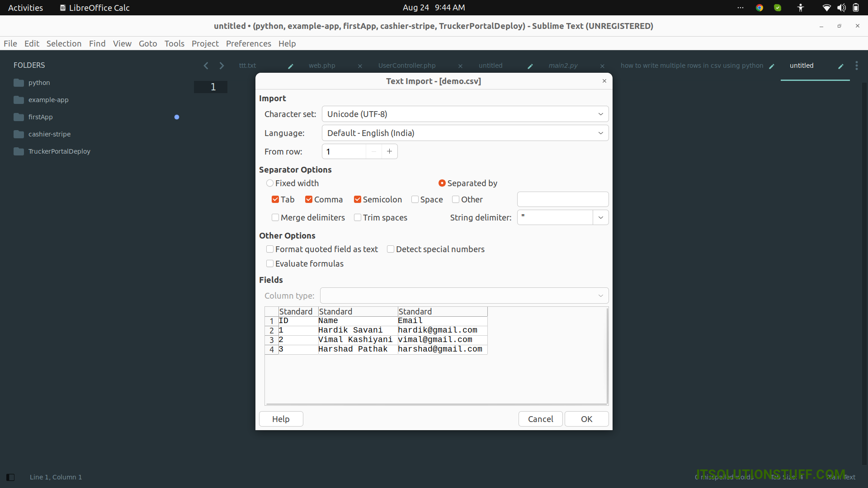Check Evaluate formulas option
The width and height of the screenshot is (868, 488).
(x=270, y=263)
